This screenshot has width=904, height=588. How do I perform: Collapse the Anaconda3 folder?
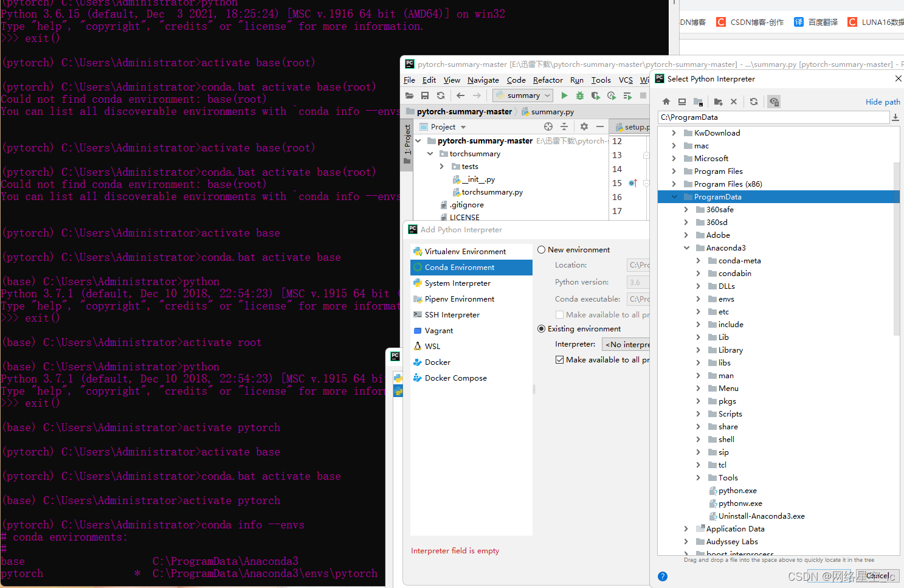(x=686, y=248)
